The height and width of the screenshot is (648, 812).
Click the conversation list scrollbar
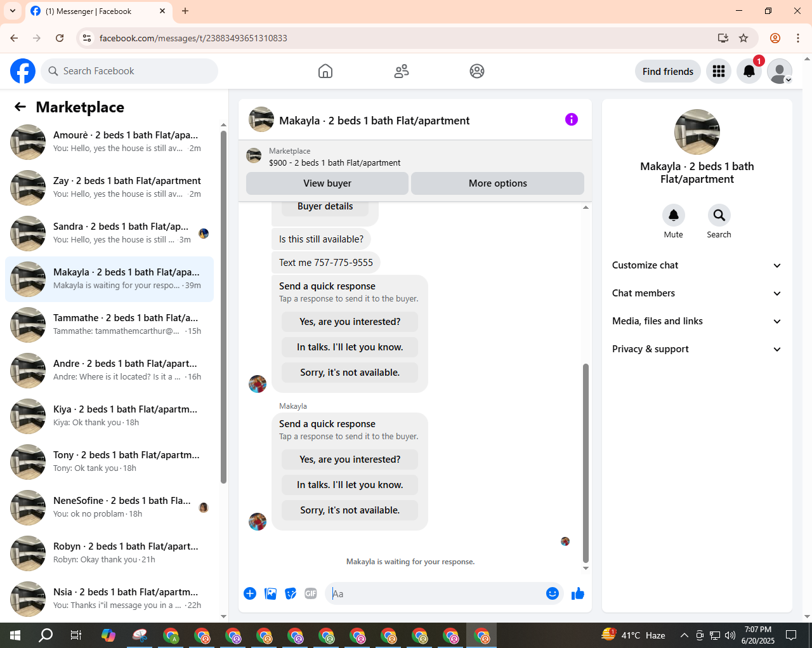[x=223, y=307]
